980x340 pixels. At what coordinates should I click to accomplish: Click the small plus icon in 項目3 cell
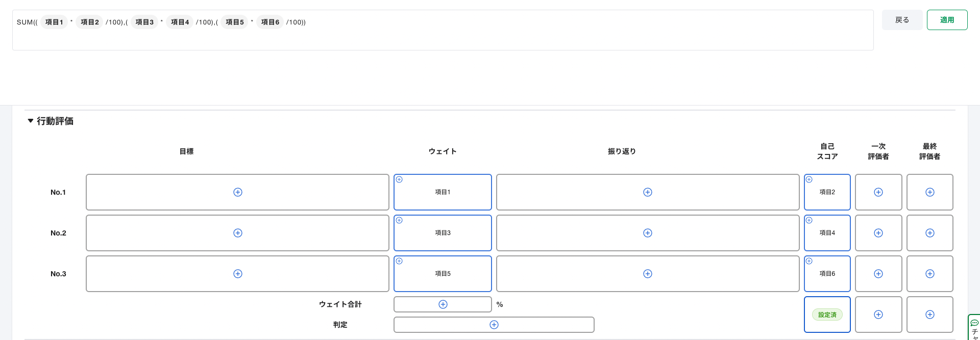399,220
